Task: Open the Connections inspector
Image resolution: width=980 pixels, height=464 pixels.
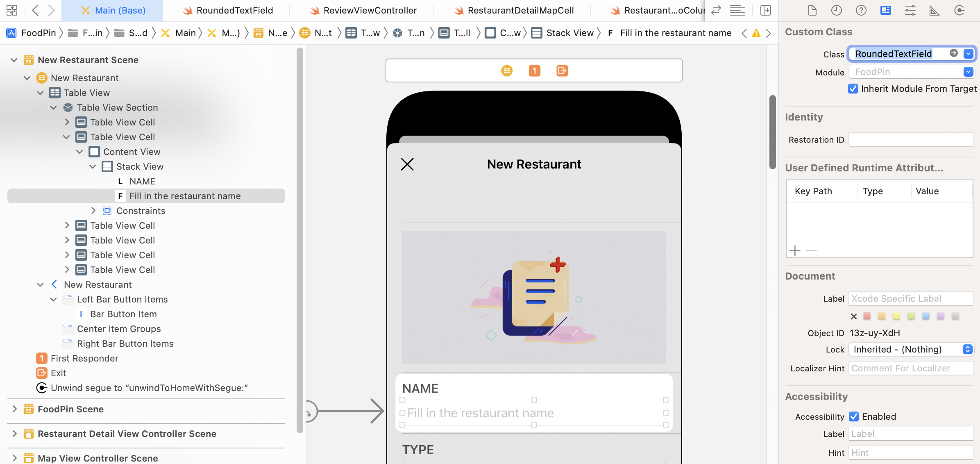Action: pos(960,10)
